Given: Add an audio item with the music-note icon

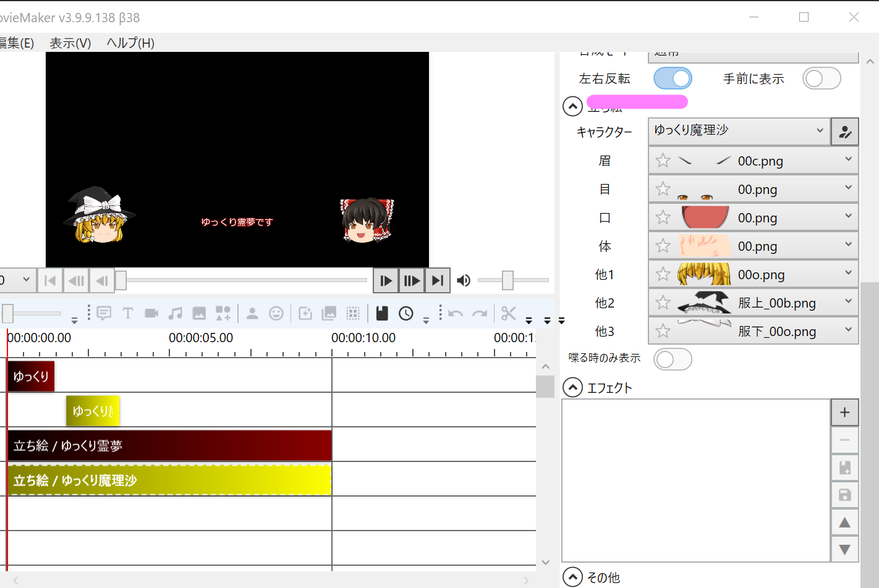Looking at the screenshot, I should pyautogui.click(x=176, y=314).
